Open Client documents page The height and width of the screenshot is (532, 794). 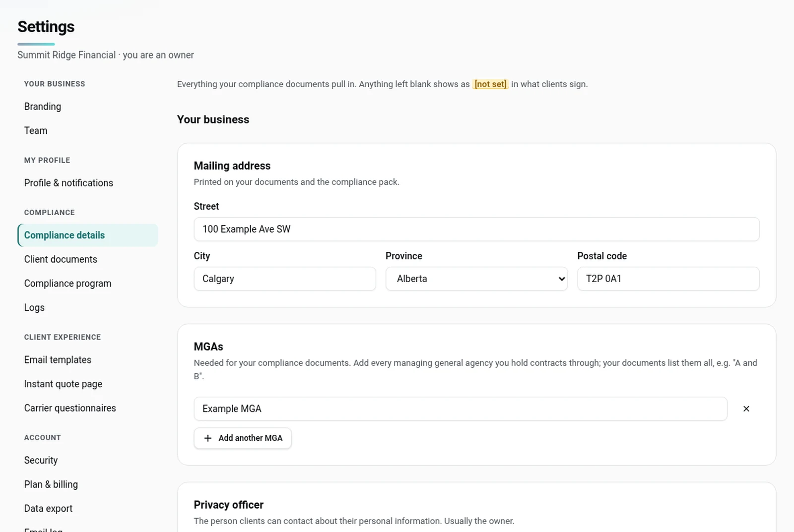pos(61,259)
